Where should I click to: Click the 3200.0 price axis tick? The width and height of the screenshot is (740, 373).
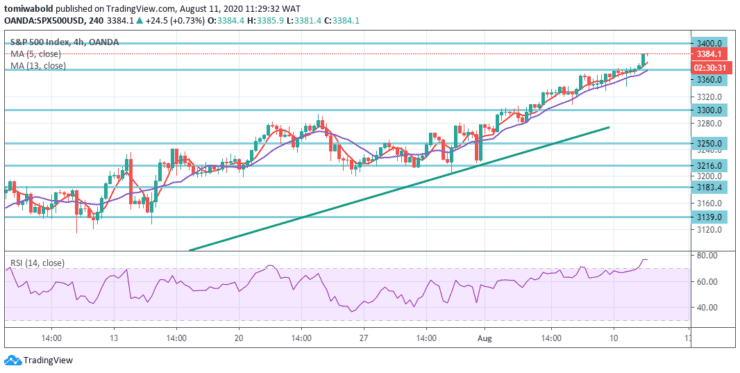click(709, 176)
